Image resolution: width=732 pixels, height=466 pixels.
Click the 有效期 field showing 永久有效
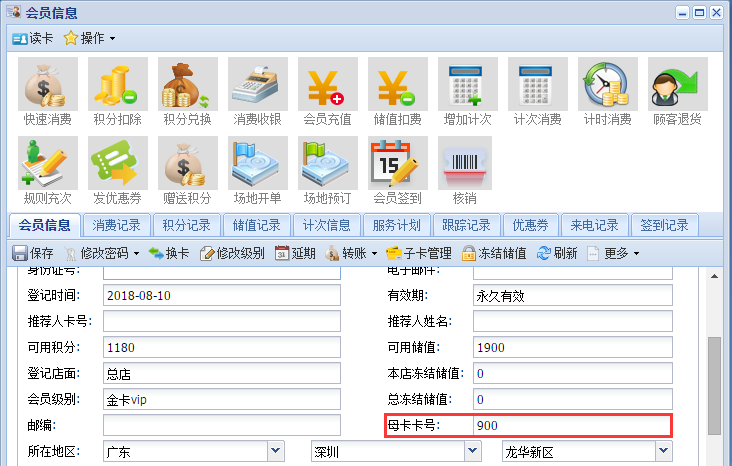(x=573, y=295)
